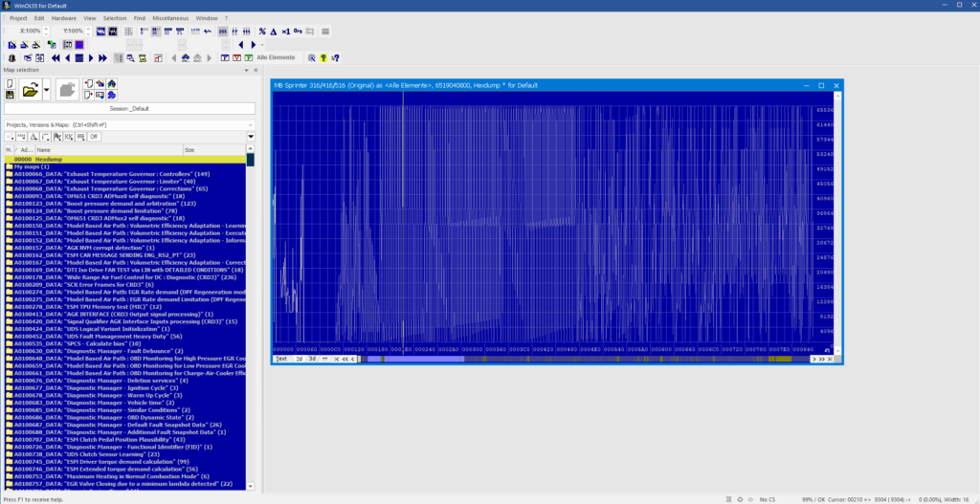Open the Window menu
The width and height of the screenshot is (980, 504).
[207, 18]
